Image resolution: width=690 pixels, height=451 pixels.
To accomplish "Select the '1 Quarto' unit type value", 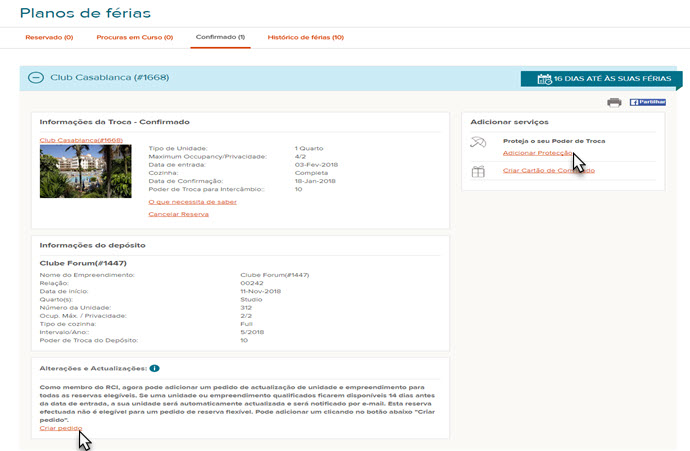I will tap(309, 149).
